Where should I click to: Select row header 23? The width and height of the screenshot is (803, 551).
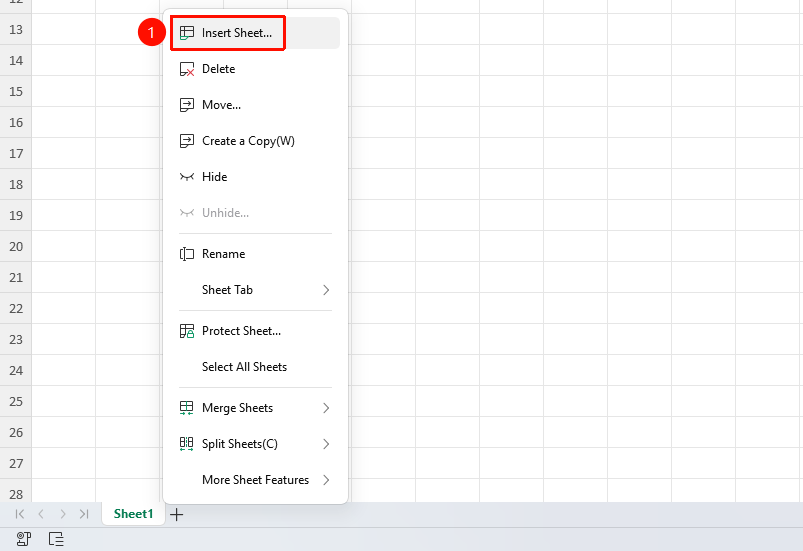pos(16,340)
